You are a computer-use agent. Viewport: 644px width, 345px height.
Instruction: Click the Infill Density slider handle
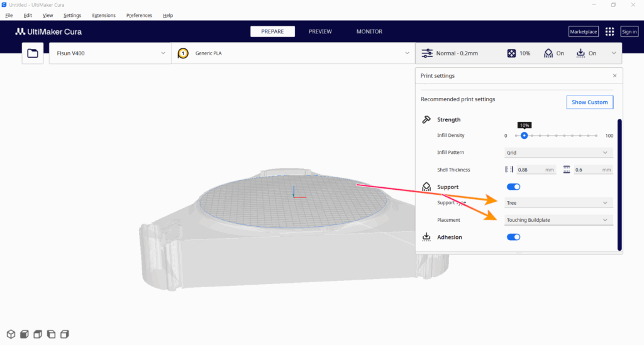524,135
